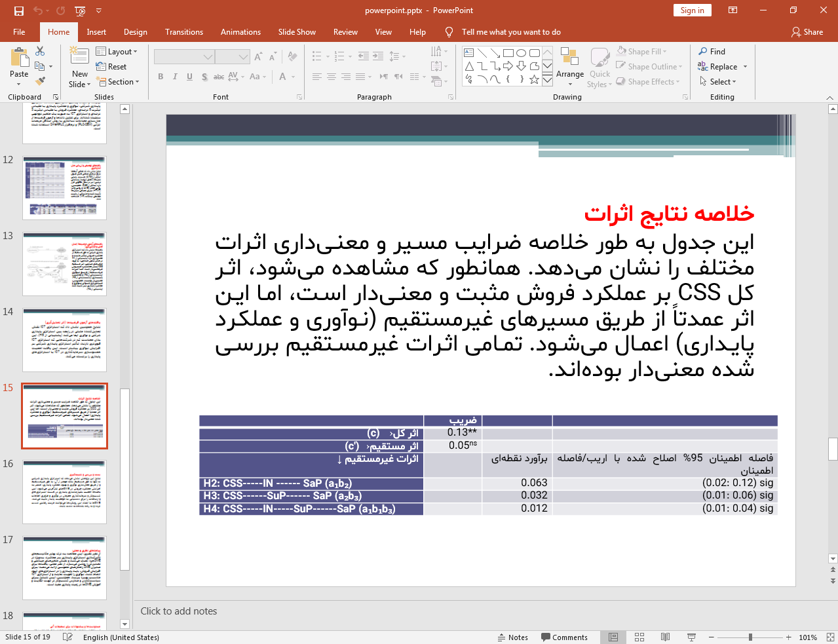Screen dimensions: 838x644
Task: Activate the Format Painter brush
Action: [40, 81]
